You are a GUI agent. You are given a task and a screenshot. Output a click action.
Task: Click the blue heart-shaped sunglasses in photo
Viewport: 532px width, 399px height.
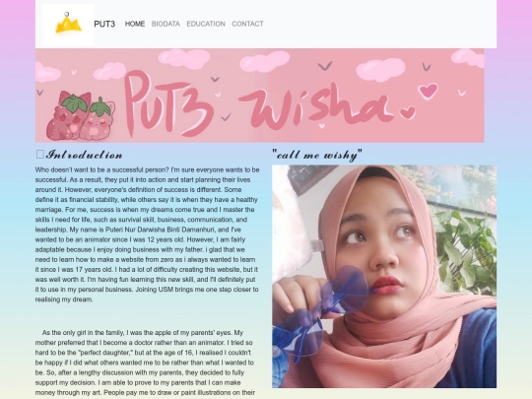320,310
